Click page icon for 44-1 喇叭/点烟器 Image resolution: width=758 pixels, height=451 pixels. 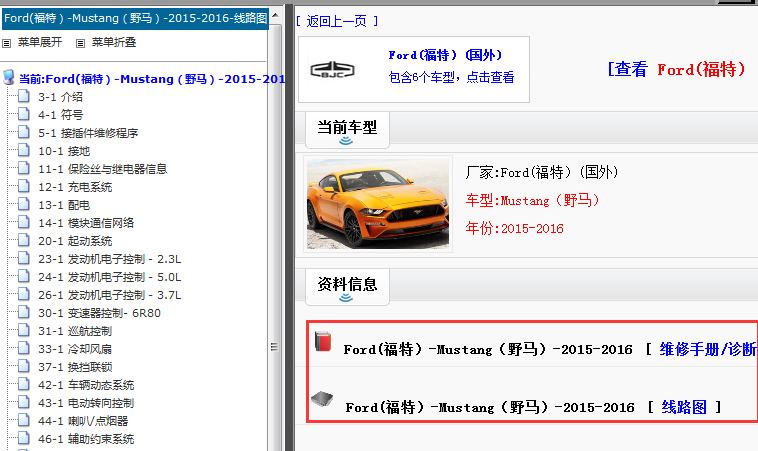pos(24,420)
